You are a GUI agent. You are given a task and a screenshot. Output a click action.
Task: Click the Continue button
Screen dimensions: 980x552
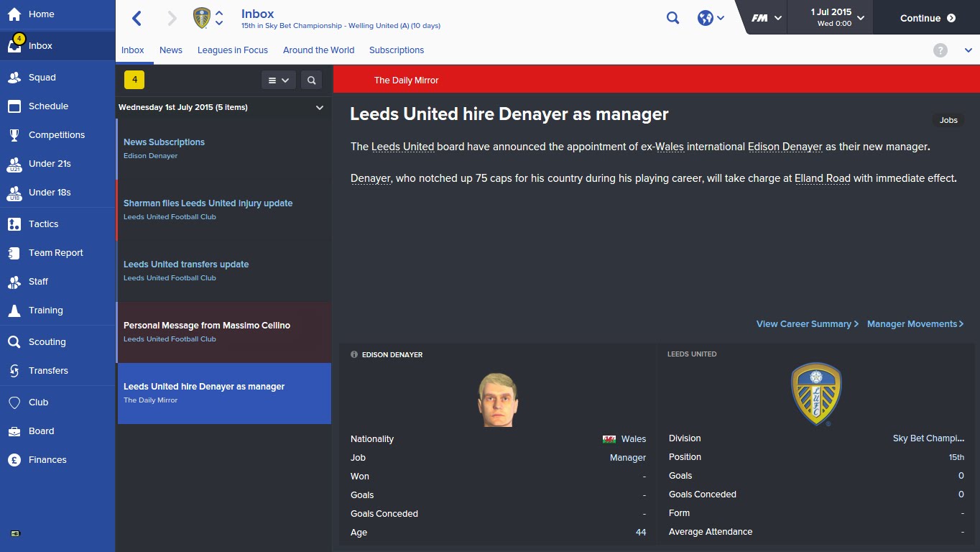928,18
